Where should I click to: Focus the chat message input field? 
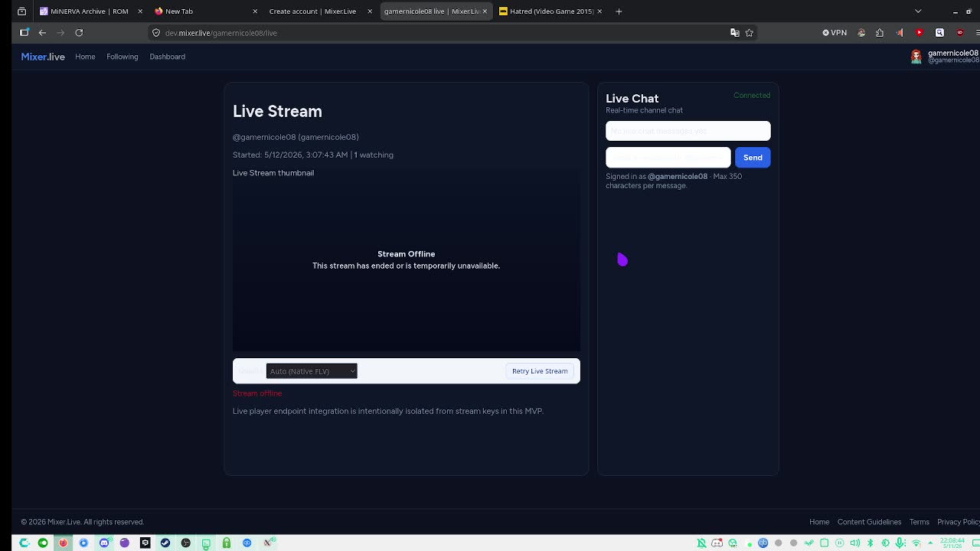click(668, 158)
